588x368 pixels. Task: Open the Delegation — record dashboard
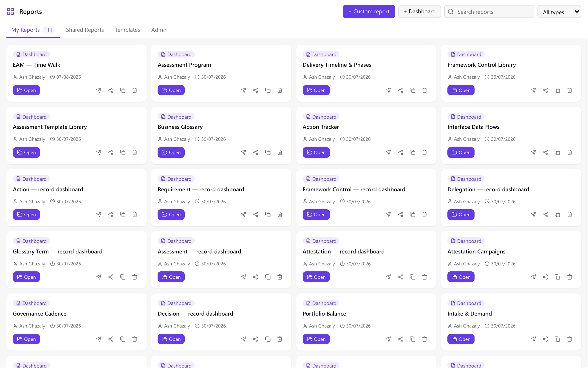point(461,214)
